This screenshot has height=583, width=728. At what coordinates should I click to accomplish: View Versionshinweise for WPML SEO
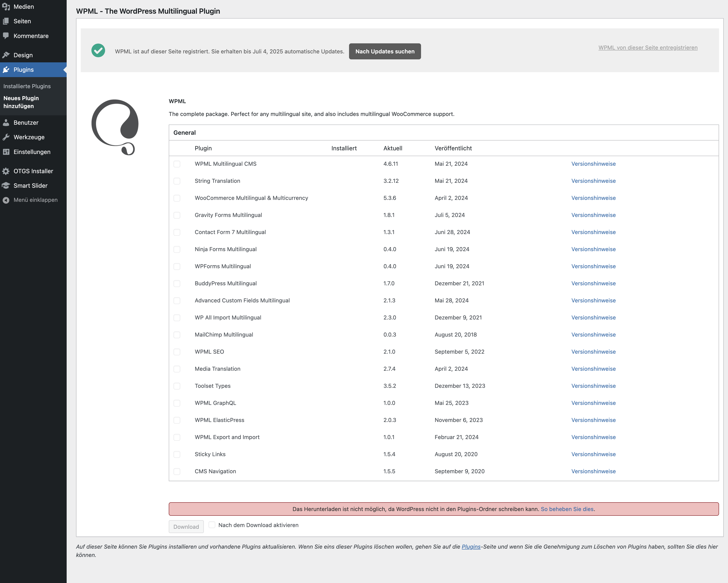coord(593,352)
